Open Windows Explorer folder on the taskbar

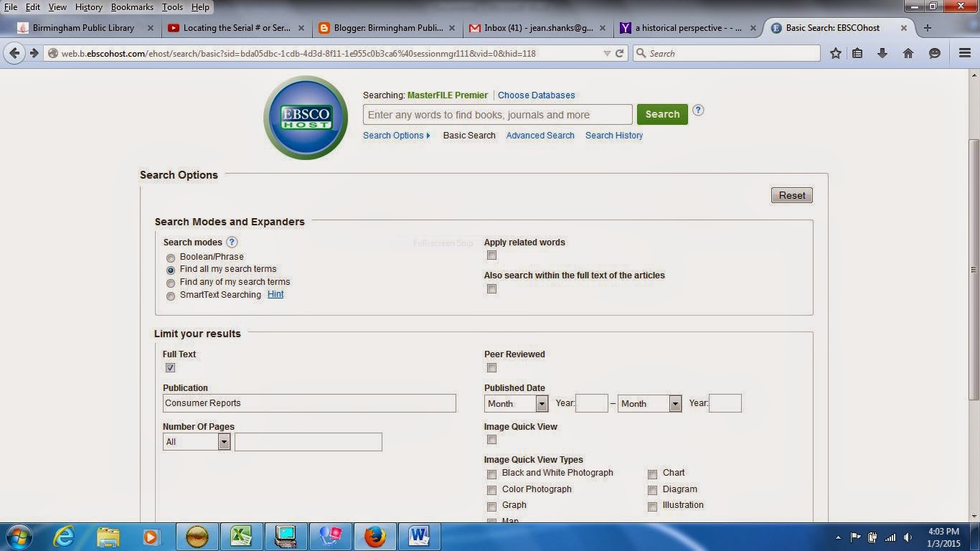[x=108, y=537]
